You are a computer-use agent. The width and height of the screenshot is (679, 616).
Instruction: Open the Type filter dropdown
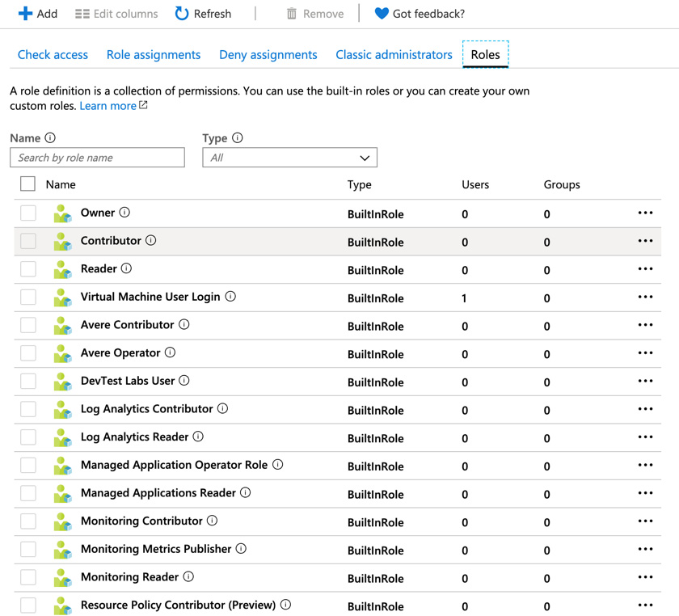click(289, 158)
